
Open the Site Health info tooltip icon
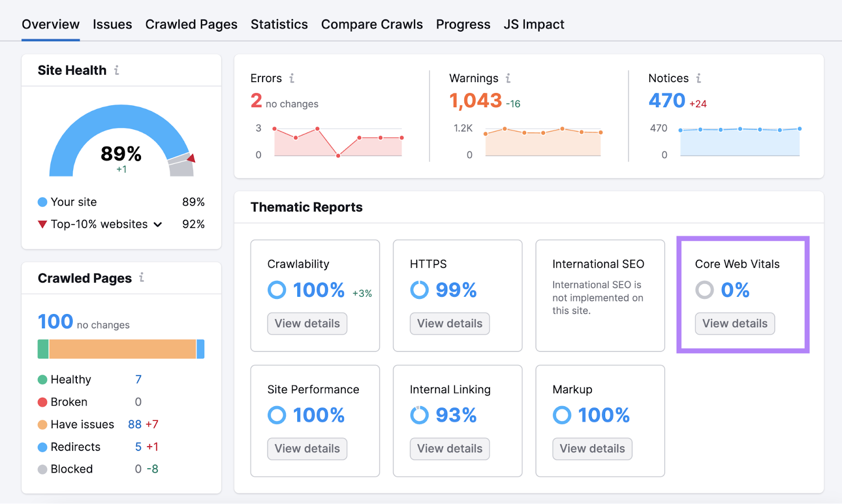(x=117, y=69)
